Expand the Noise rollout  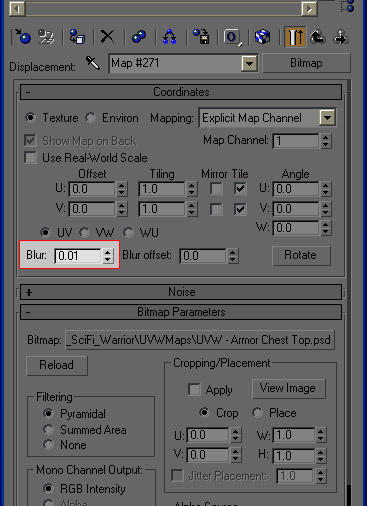pos(181,292)
